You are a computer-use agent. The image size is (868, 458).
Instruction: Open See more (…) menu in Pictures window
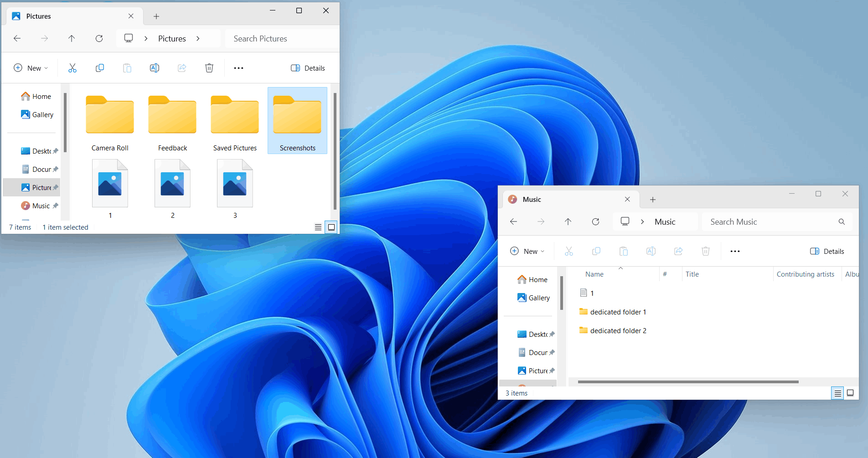[238, 68]
